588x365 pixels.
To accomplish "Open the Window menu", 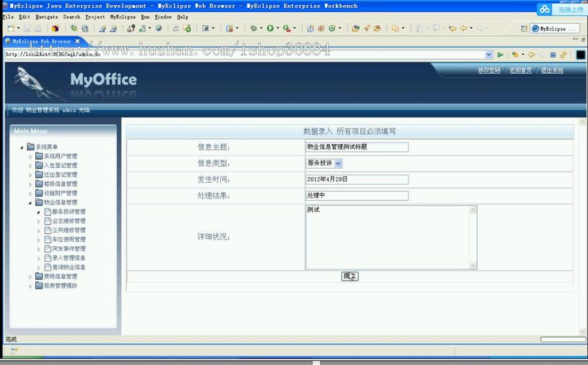I will coord(163,17).
